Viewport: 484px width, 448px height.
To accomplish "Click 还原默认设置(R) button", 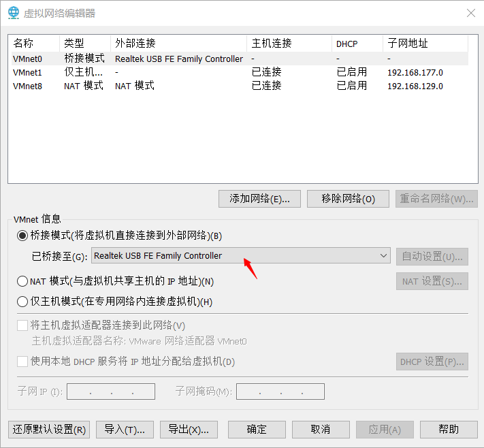I will click(x=49, y=430).
